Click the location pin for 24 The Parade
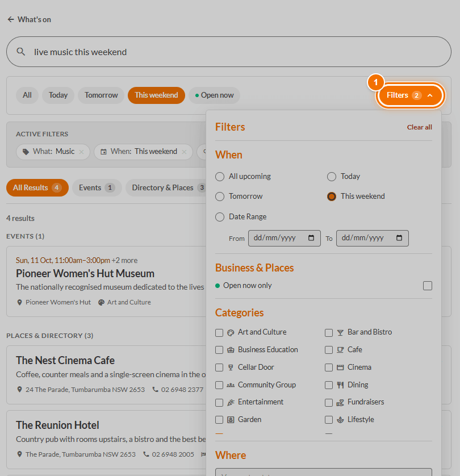Screen dimensions: 460x476 tap(19, 390)
